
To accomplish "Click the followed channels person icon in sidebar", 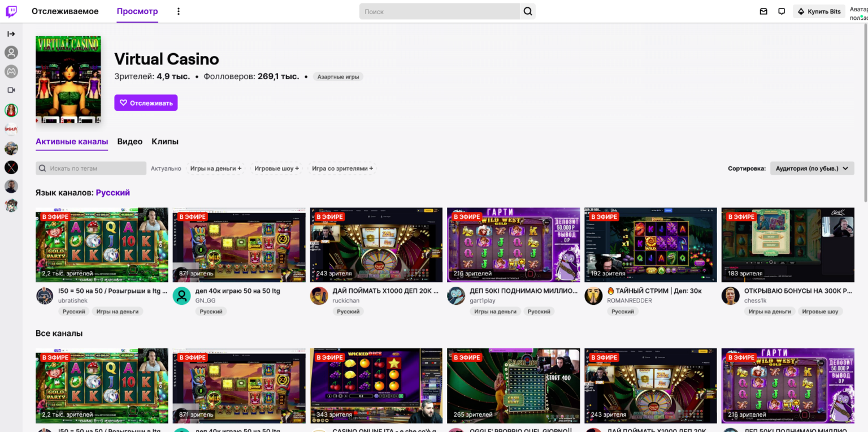I will pos(11,53).
